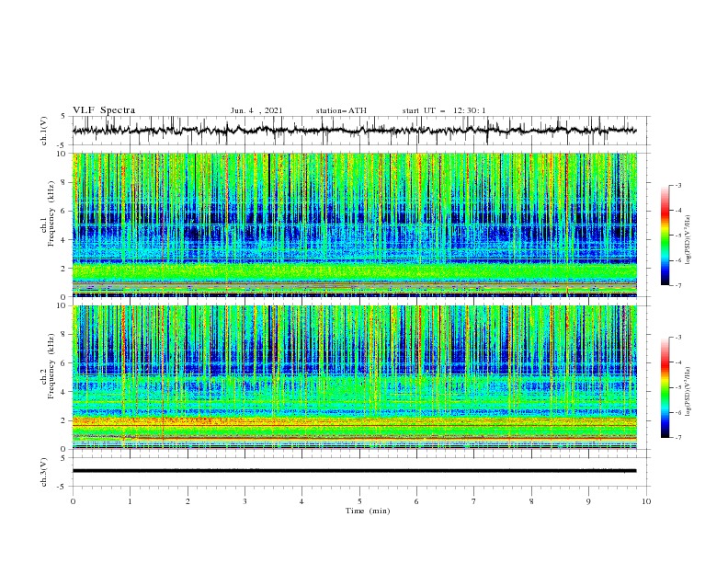The image size is (728, 563).
Task: Click time axis tick label '3'
Action: click(x=245, y=501)
